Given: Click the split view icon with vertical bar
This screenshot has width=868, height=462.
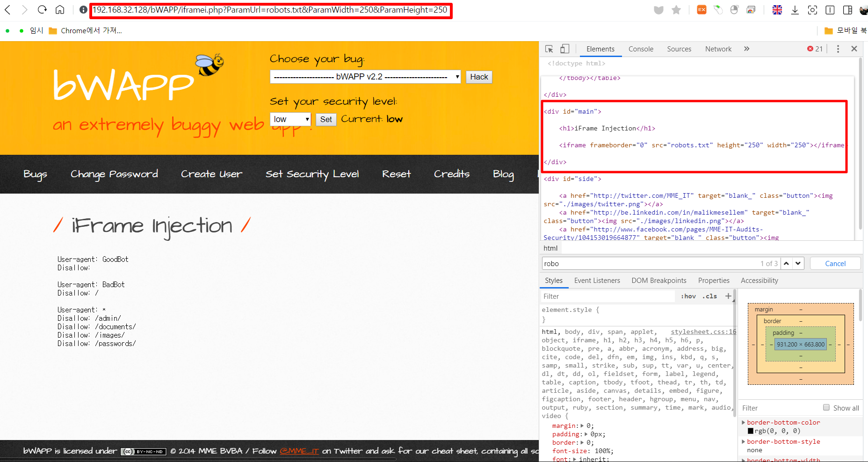Looking at the screenshot, I should tap(830, 10).
